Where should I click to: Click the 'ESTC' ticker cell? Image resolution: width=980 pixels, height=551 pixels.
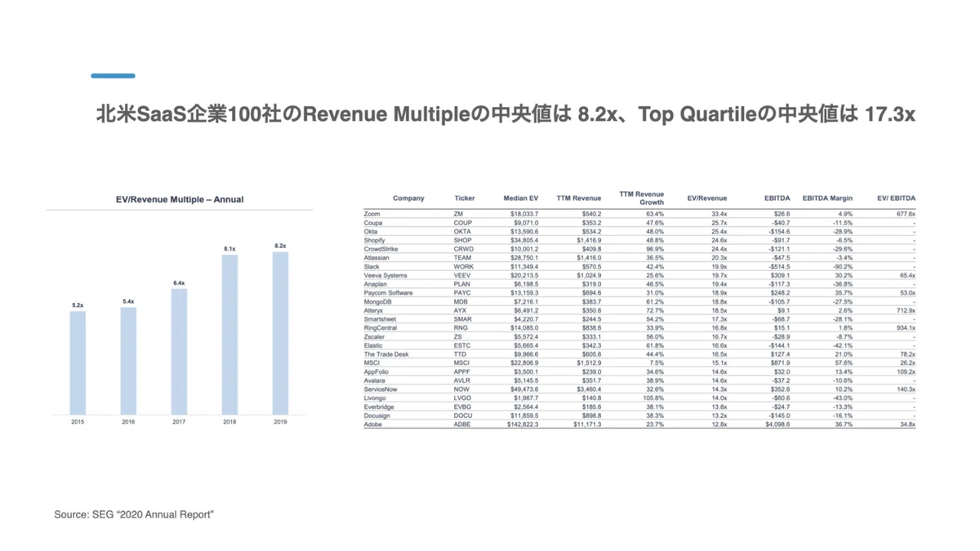click(462, 345)
